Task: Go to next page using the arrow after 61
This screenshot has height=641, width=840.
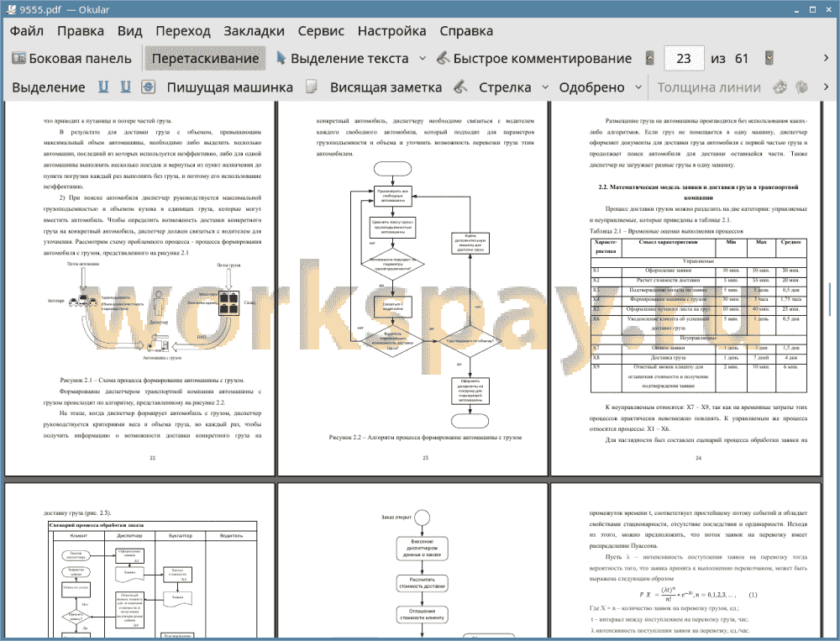Action: 769,58
